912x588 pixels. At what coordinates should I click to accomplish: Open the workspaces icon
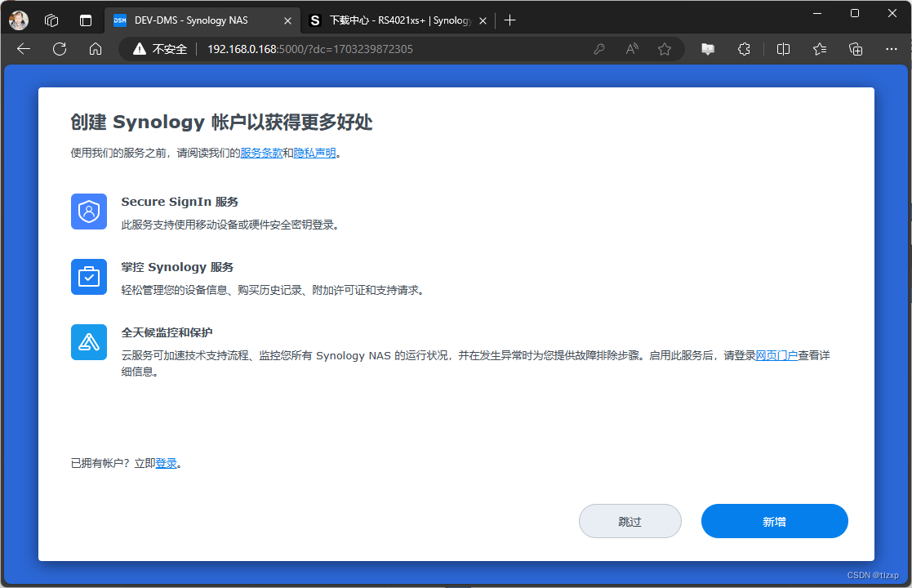(51, 20)
